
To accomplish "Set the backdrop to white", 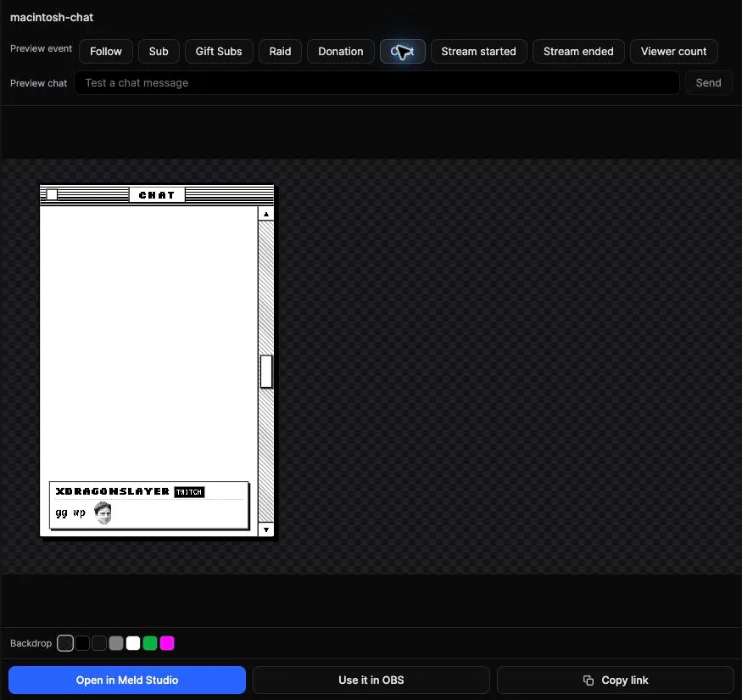I will tap(133, 643).
